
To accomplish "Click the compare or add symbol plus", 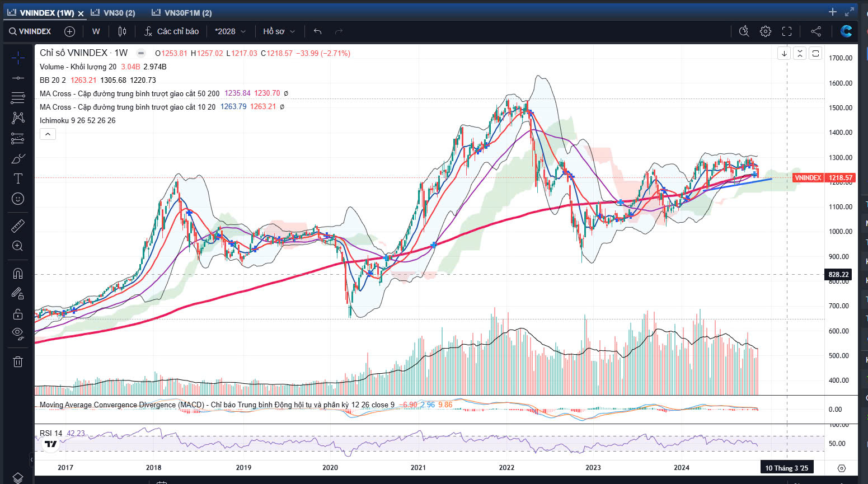I will click(69, 31).
